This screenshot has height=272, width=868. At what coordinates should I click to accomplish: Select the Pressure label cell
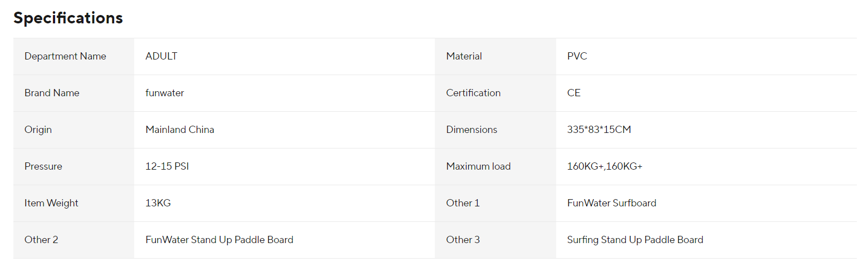73,166
